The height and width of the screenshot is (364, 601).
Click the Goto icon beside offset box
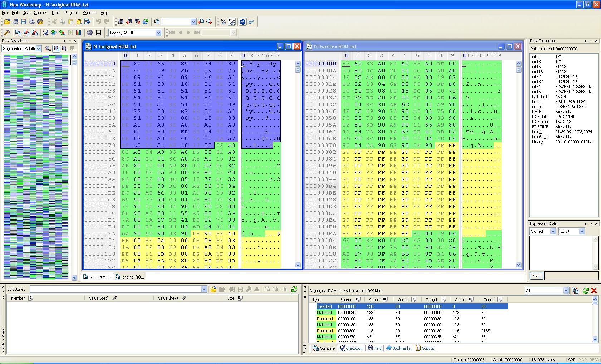157,22
